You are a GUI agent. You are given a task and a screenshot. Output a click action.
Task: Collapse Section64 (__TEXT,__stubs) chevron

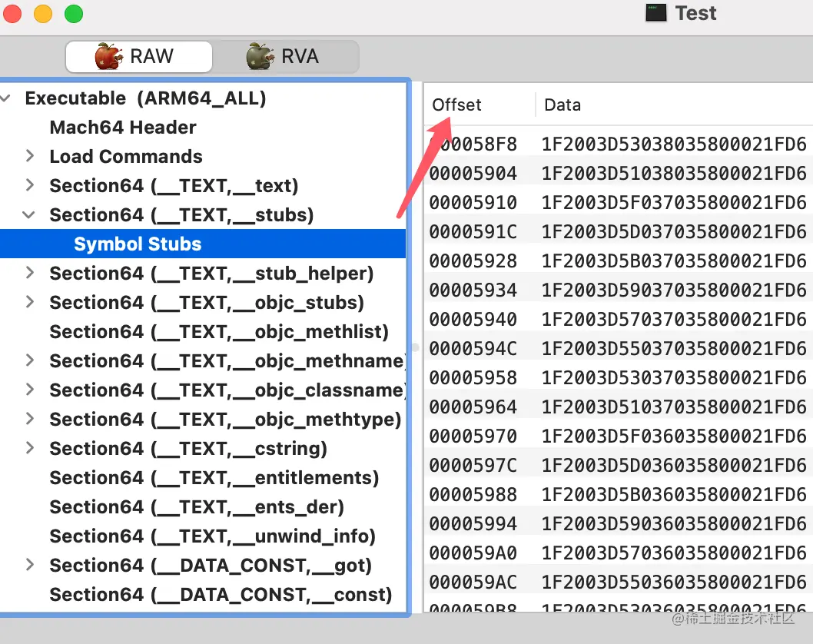(29, 214)
